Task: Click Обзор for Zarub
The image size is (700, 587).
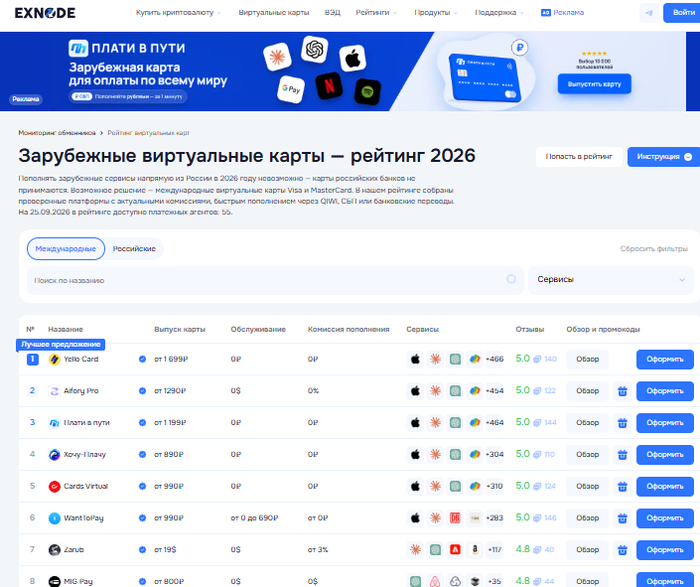Action: click(587, 550)
